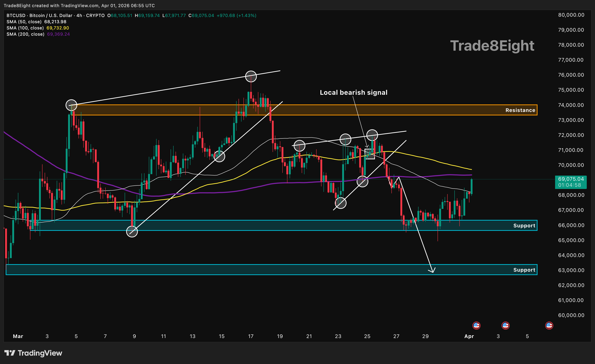Click the 74,000.00 price axis label

coord(571,105)
